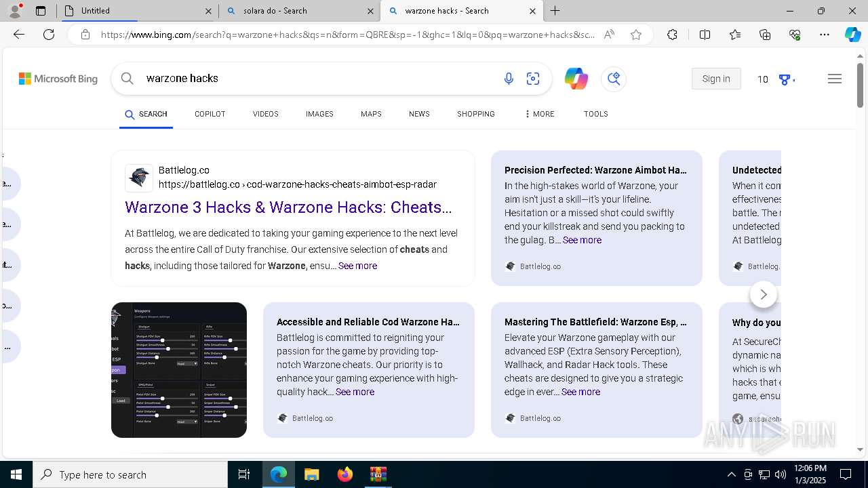The image size is (868, 488).
Task: Open Task View in taskbar
Action: click(244, 474)
